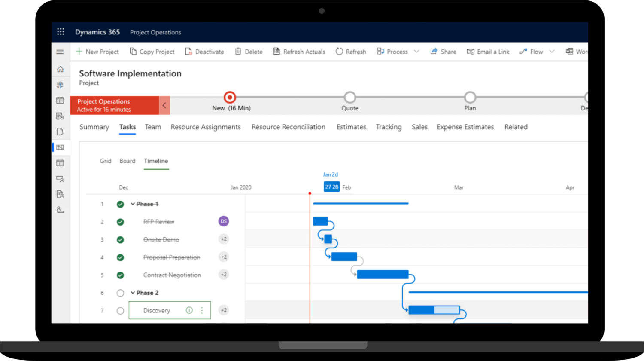Select the New stage circle
This screenshot has width=644, height=361.
(x=230, y=97)
